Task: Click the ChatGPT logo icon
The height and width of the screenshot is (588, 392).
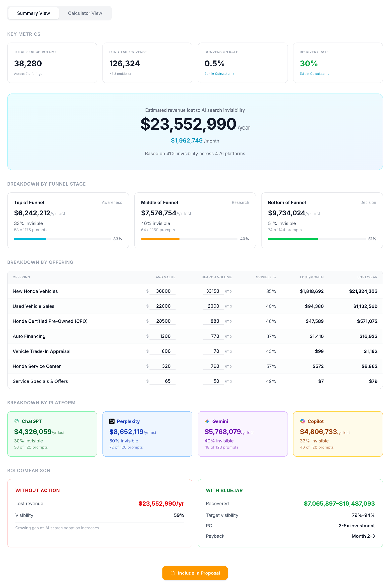Action: (x=17, y=421)
